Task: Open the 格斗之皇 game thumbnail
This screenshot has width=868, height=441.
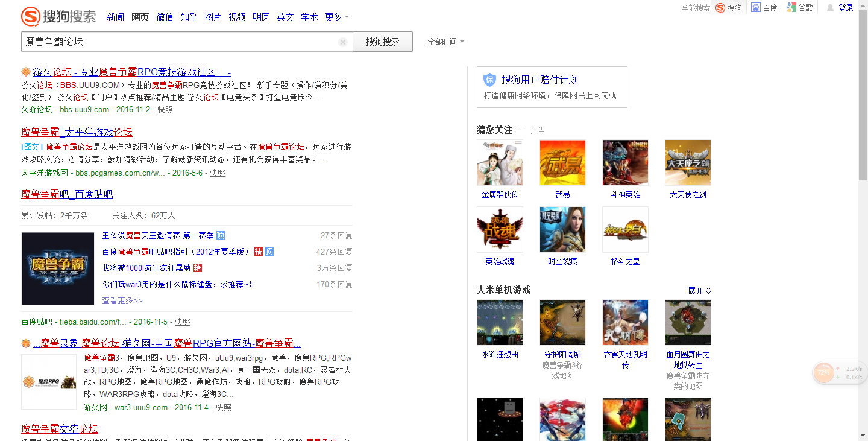Action: click(x=625, y=229)
